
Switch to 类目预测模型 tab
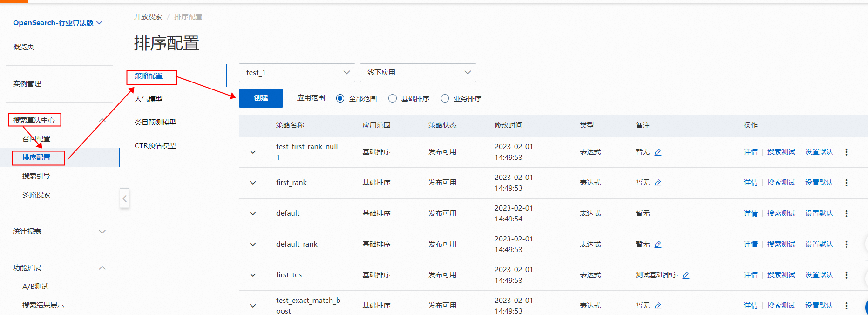point(156,123)
